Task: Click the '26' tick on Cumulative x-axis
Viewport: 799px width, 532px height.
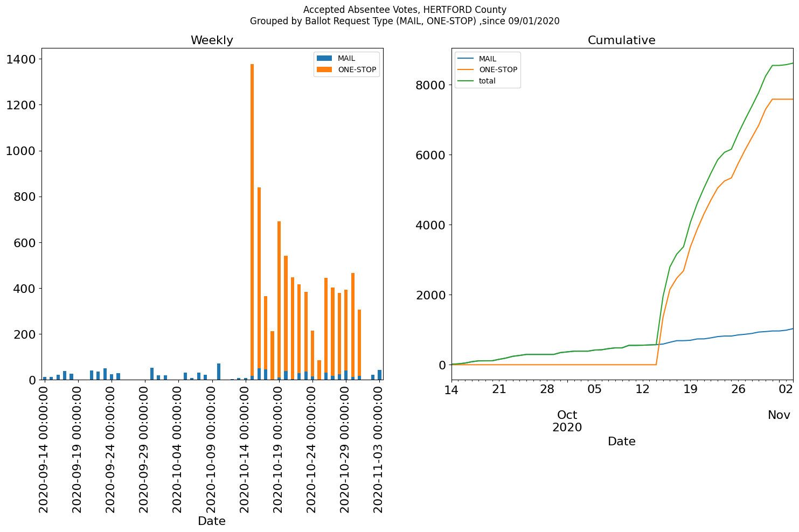Action: pos(739,389)
